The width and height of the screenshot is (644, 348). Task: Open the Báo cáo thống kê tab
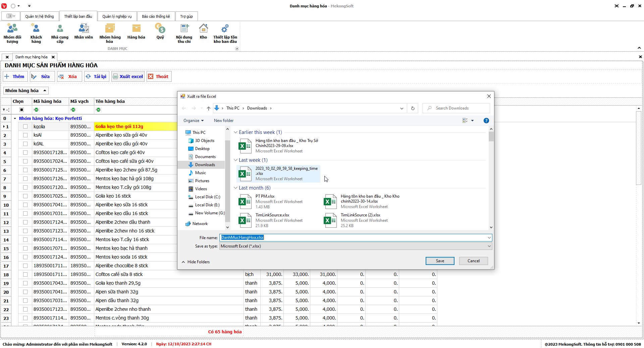(156, 16)
